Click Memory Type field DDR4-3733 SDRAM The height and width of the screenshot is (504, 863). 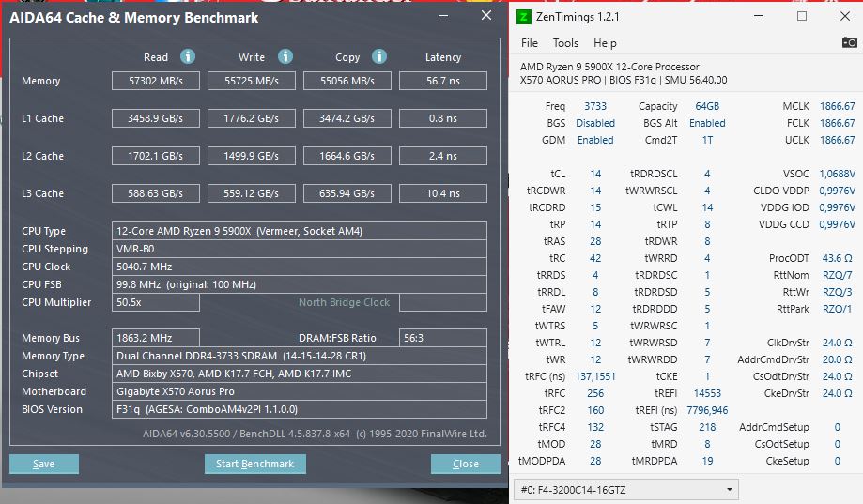[300, 356]
